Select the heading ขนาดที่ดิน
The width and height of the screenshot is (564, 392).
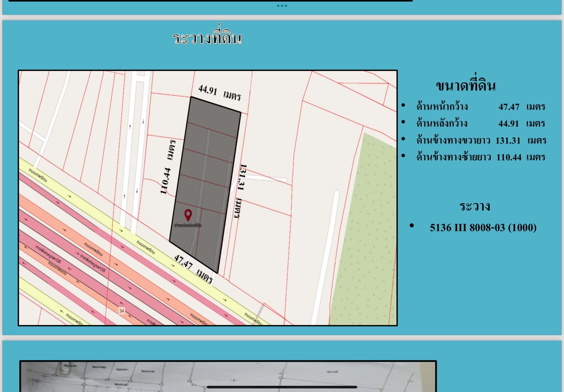point(466,83)
